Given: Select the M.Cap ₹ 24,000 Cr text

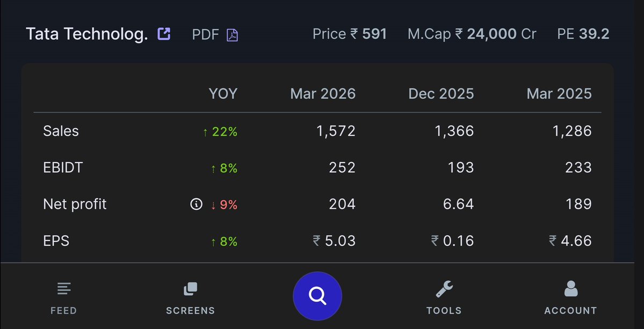Looking at the screenshot, I should [472, 34].
